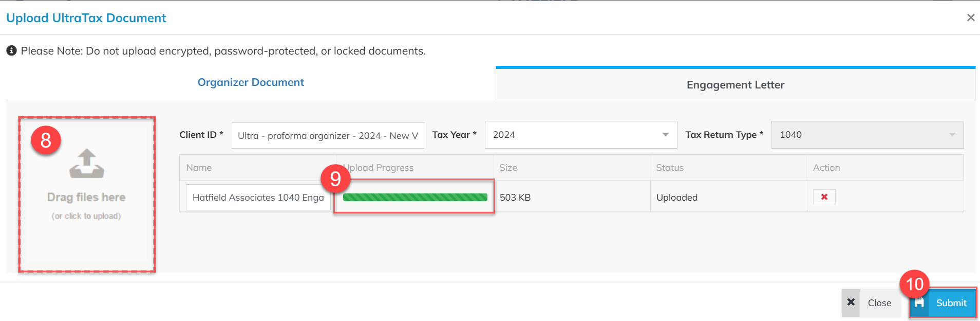Screen dimensions: 980x321
Task: Click the Close button at bottom
Action: click(871, 303)
